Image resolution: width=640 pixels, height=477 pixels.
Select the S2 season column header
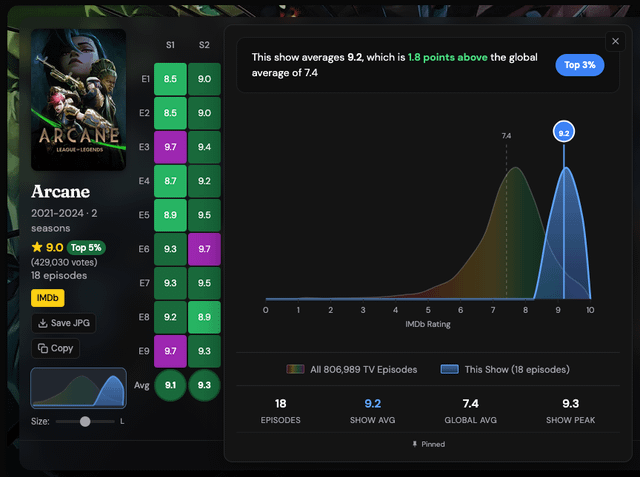(204, 46)
